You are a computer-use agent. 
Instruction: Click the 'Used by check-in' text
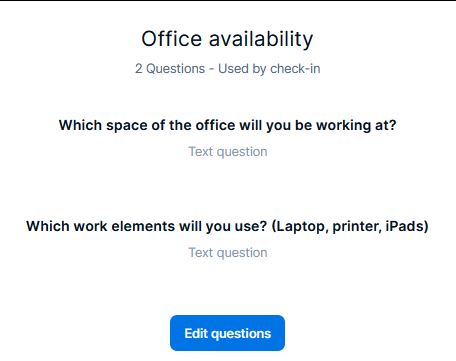coord(269,69)
